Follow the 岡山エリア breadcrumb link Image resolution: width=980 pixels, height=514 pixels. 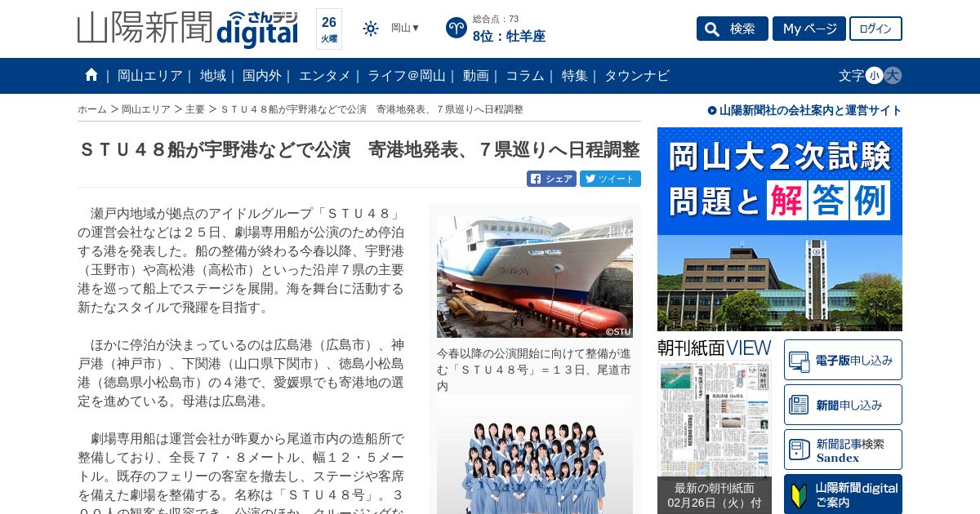pos(146,109)
